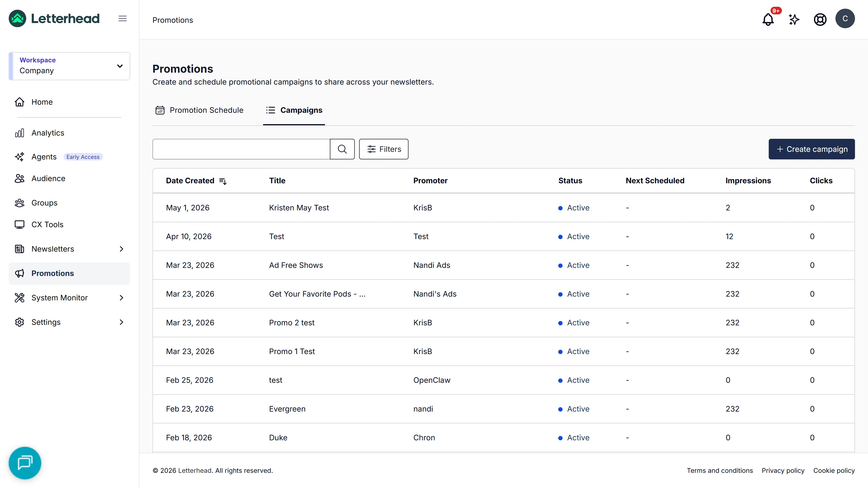Image resolution: width=868 pixels, height=488 pixels.
Task: Open the help lifebuoy icon
Action: click(x=820, y=19)
